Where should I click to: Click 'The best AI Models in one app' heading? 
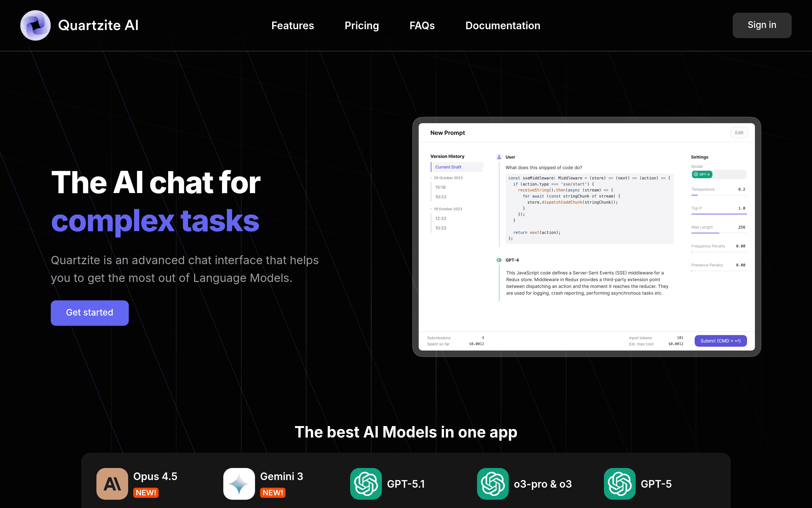[x=406, y=432]
